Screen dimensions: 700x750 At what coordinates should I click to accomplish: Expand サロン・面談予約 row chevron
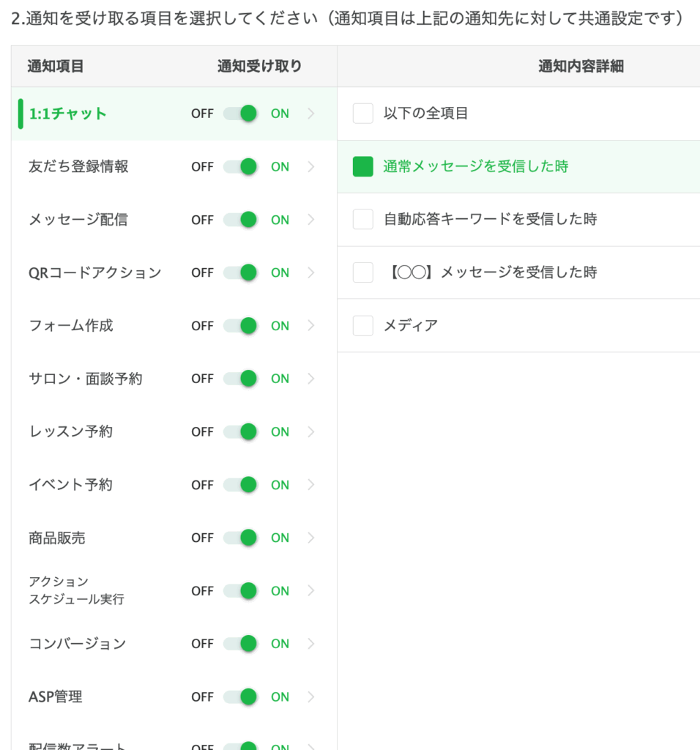(x=311, y=379)
